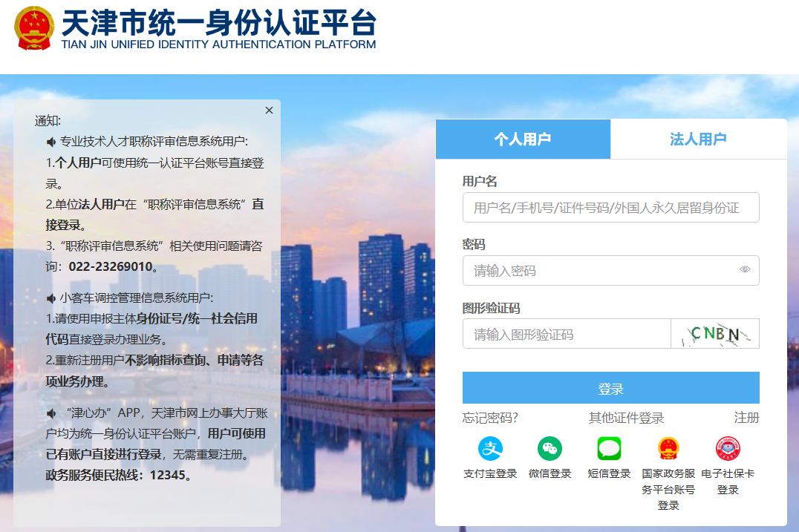
Task: Click the WeChat login icon
Action: click(x=549, y=449)
